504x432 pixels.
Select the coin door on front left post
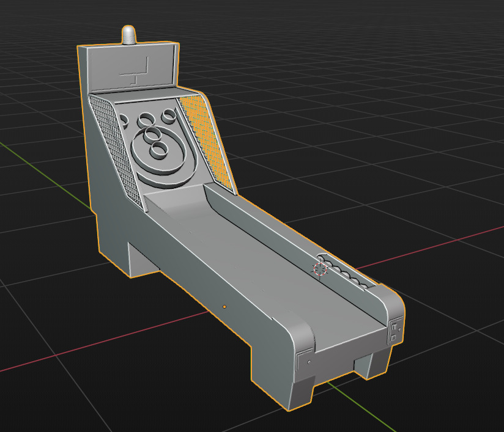tap(304, 360)
